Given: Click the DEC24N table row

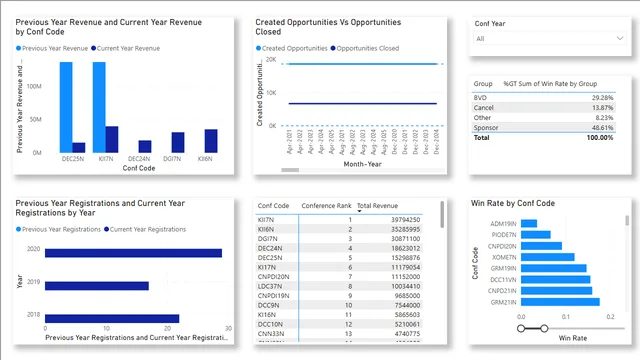Looking at the screenshot, I should [x=339, y=248].
